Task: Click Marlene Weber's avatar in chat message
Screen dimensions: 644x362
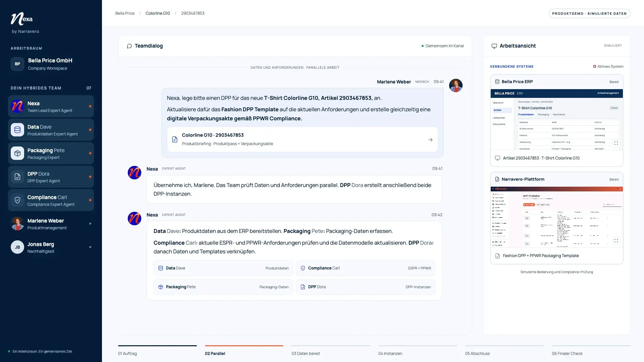Action: click(x=456, y=85)
